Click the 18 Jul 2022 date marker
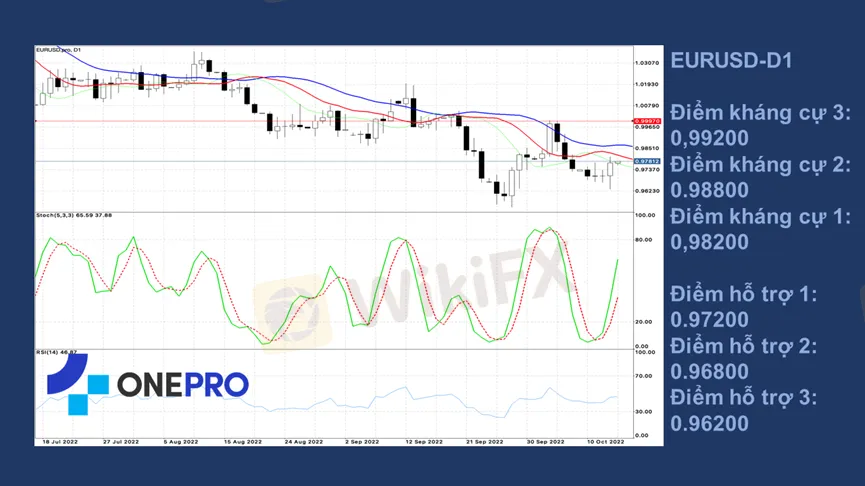Image resolution: width=865 pixels, height=486 pixels. click(x=60, y=442)
